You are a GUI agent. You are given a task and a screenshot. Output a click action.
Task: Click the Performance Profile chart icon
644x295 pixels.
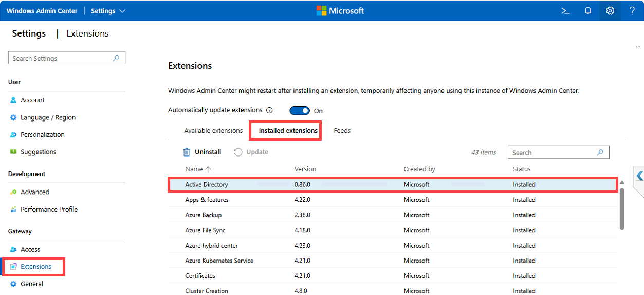pos(13,210)
